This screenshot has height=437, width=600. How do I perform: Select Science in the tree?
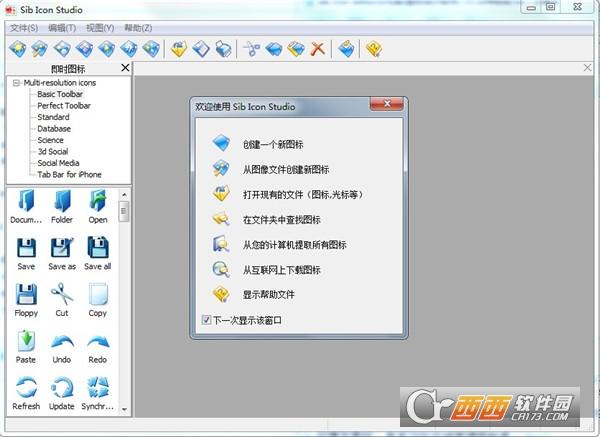click(51, 140)
